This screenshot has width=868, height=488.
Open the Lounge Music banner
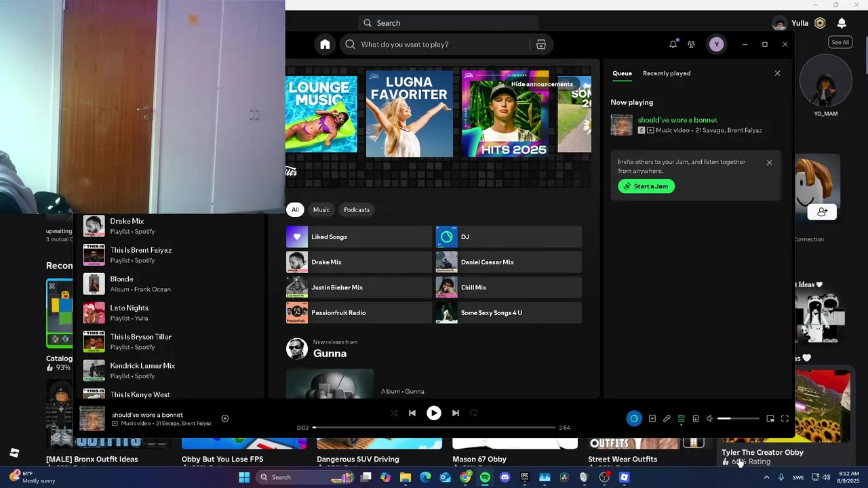321,114
